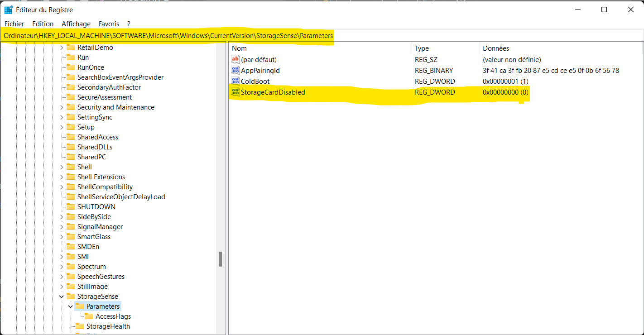Open the ? help menu
The width and height of the screenshot is (644, 335).
[129, 24]
